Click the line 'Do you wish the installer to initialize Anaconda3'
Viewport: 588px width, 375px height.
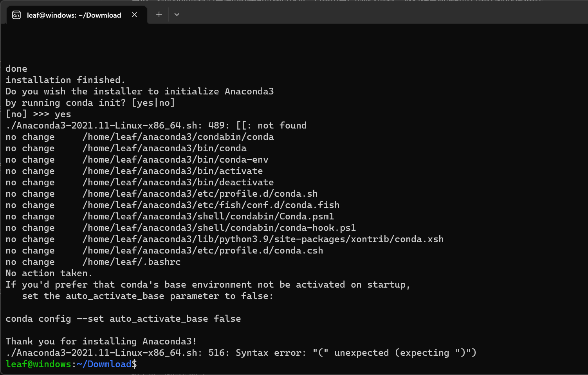click(140, 91)
